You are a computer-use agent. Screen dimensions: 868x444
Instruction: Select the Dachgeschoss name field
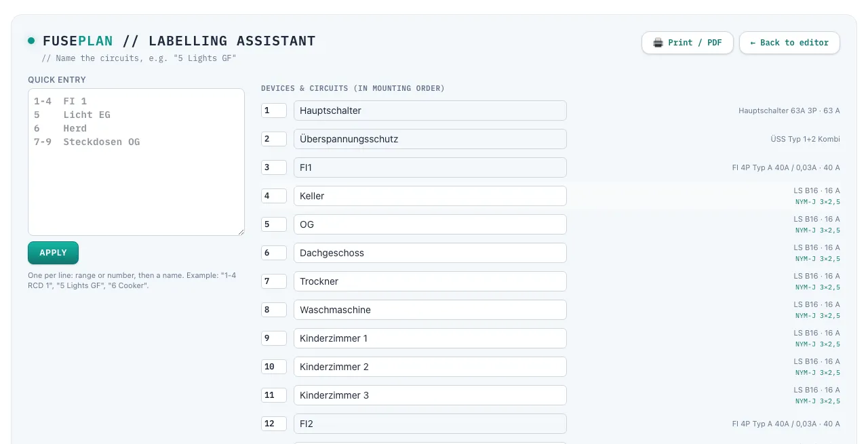tap(430, 253)
